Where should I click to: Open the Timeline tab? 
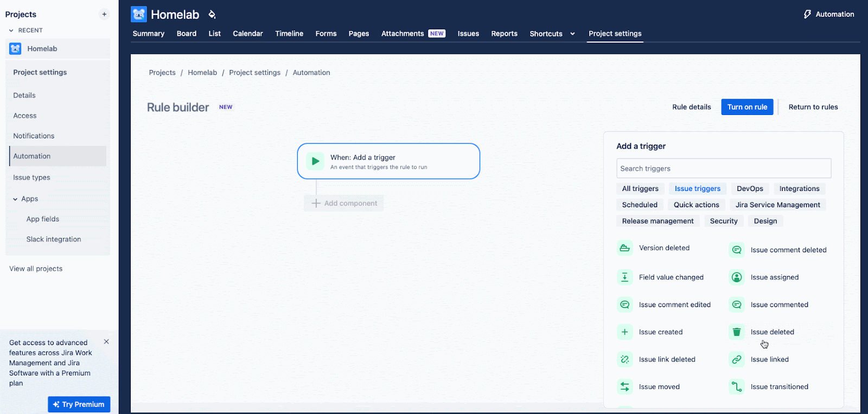(x=289, y=34)
